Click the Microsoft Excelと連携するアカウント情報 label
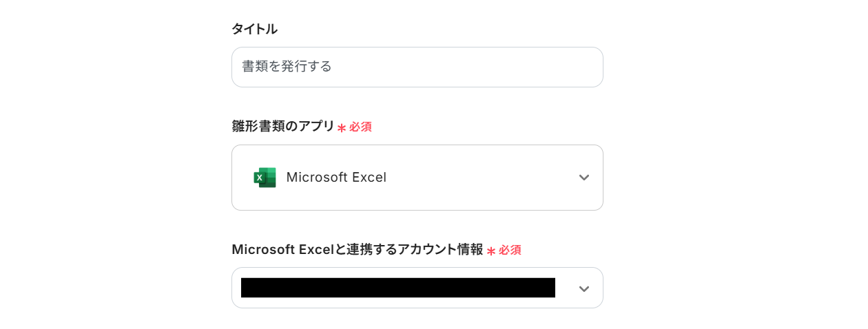 pos(357,250)
